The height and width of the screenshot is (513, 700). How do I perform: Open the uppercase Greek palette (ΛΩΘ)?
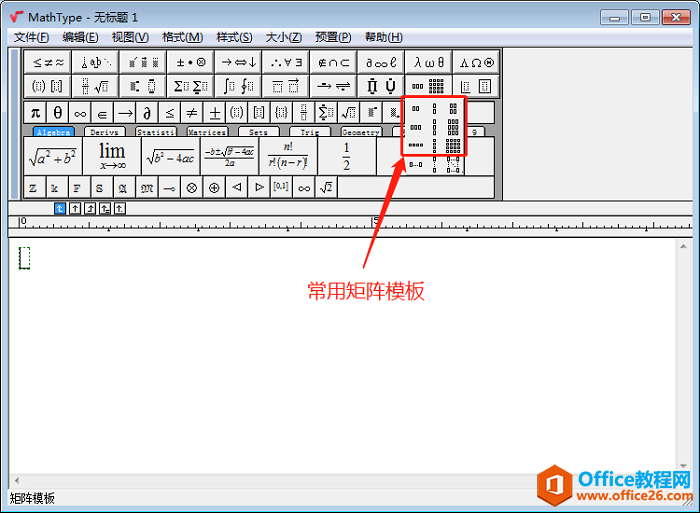click(476, 63)
